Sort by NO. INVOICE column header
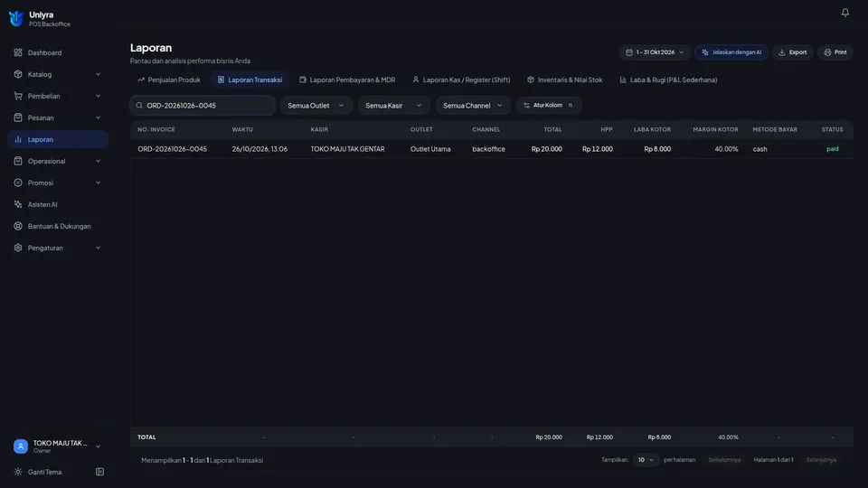This screenshot has width=868, height=488. coord(156,129)
